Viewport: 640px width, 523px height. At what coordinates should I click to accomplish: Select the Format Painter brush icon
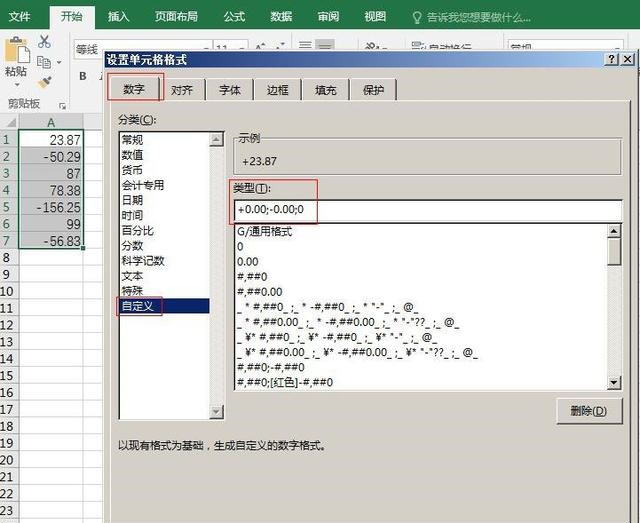pyautogui.click(x=44, y=82)
